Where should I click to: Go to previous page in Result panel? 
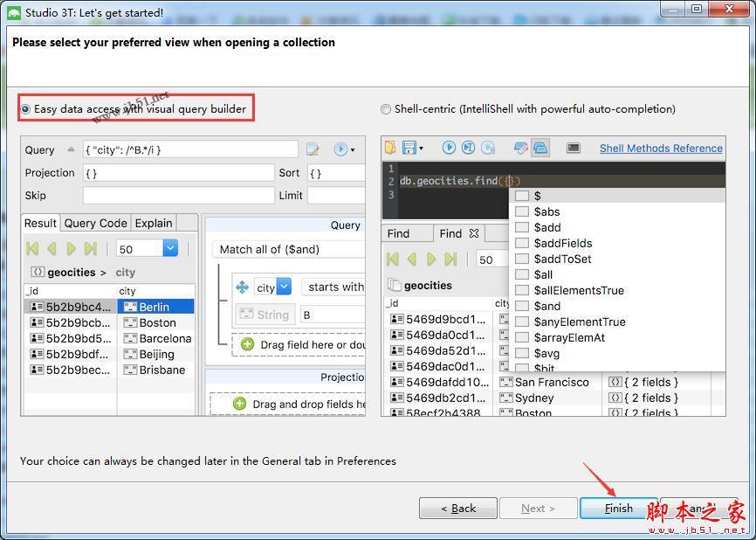[52, 248]
